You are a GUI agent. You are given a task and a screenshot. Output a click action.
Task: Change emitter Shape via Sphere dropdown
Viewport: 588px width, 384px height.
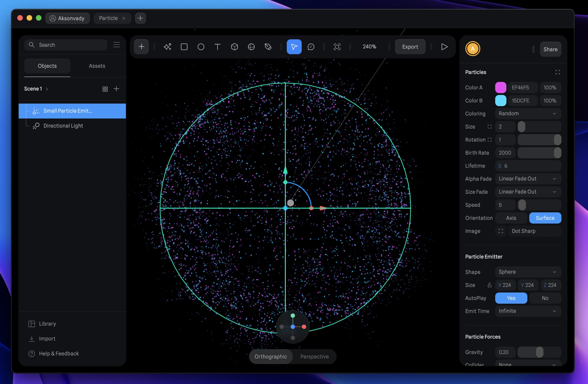tap(528, 272)
